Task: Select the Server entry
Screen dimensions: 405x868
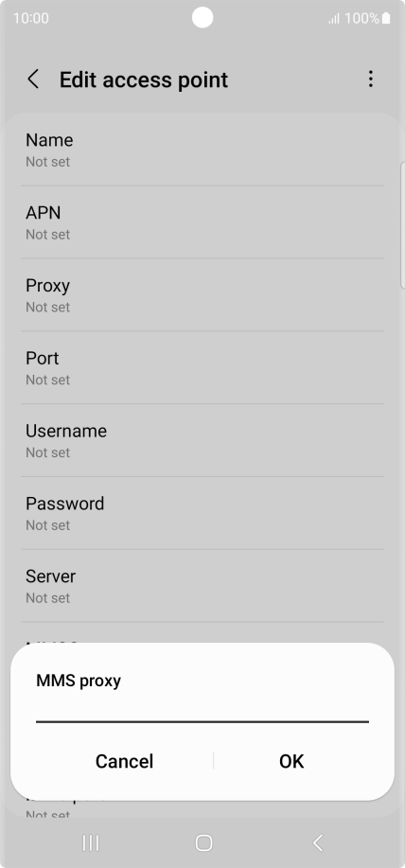Action: tap(202, 586)
